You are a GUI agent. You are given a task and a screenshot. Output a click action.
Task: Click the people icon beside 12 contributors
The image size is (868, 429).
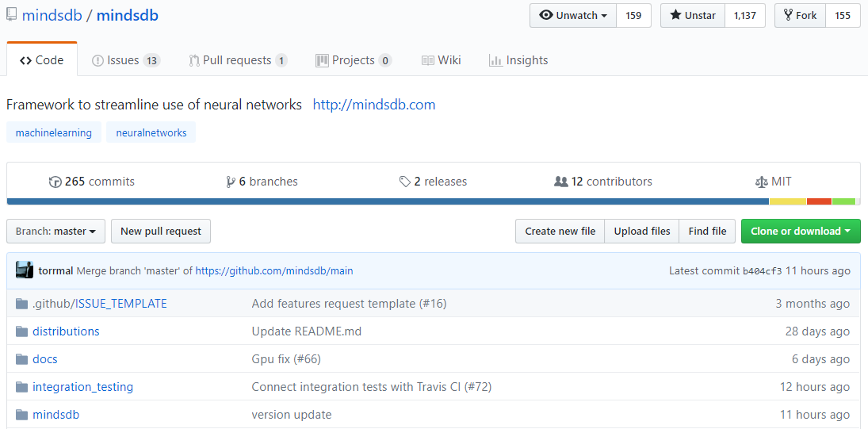click(x=560, y=182)
